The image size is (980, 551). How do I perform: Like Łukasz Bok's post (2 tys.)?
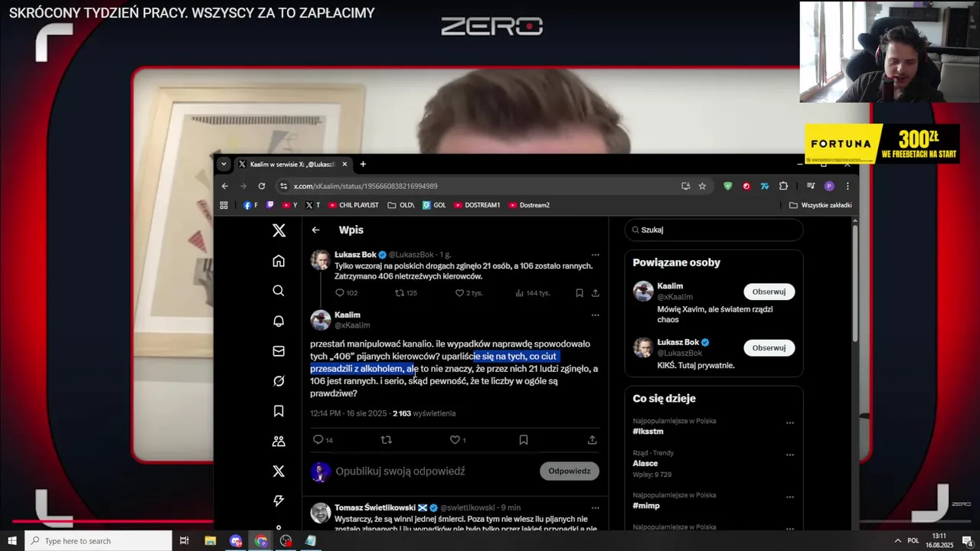(469, 293)
